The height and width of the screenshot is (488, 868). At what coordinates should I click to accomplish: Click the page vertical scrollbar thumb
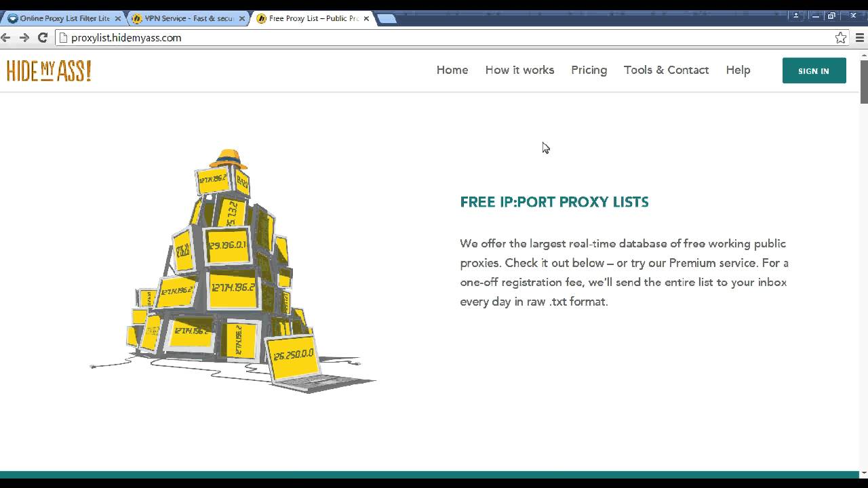point(864,81)
